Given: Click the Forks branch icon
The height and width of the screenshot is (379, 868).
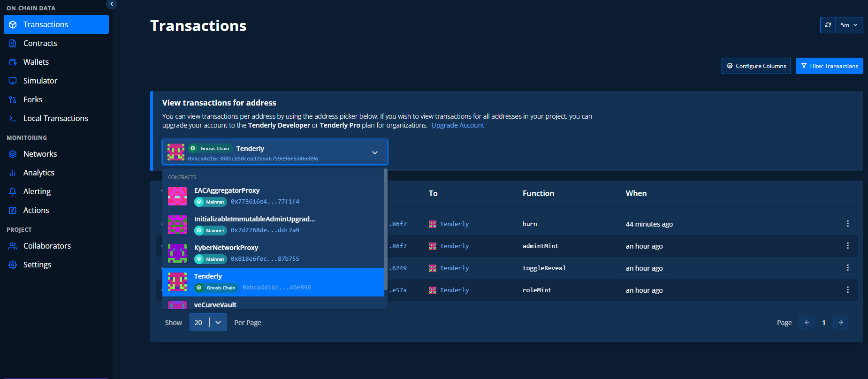Looking at the screenshot, I should click(x=13, y=99).
